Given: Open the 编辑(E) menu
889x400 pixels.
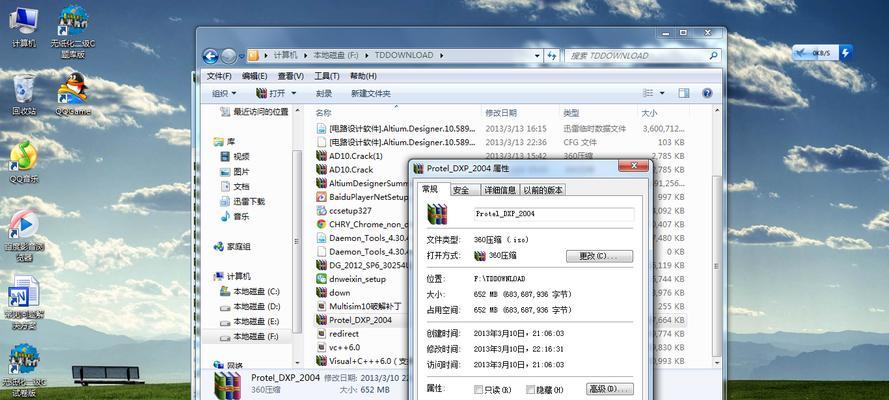Looking at the screenshot, I should 255,76.
